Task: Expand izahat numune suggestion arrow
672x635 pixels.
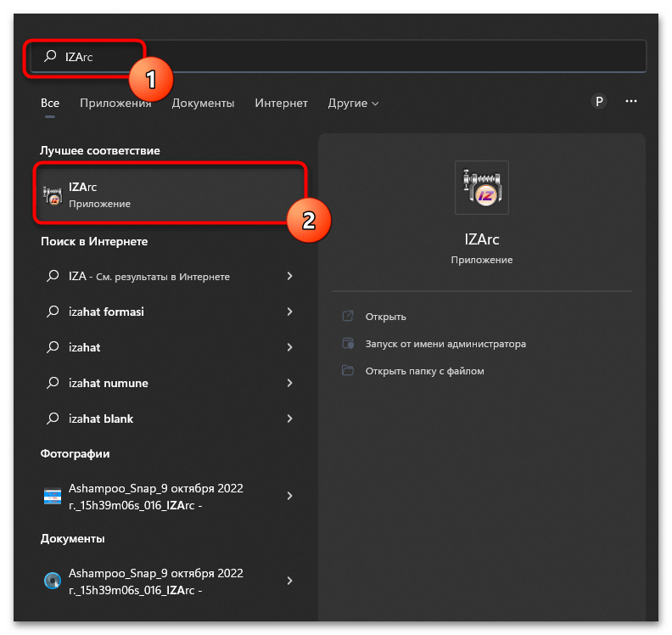Action: click(x=289, y=383)
